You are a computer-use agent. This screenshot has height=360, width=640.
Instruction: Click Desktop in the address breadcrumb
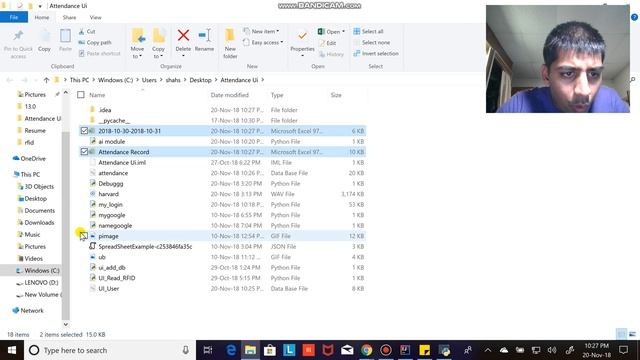click(200, 80)
